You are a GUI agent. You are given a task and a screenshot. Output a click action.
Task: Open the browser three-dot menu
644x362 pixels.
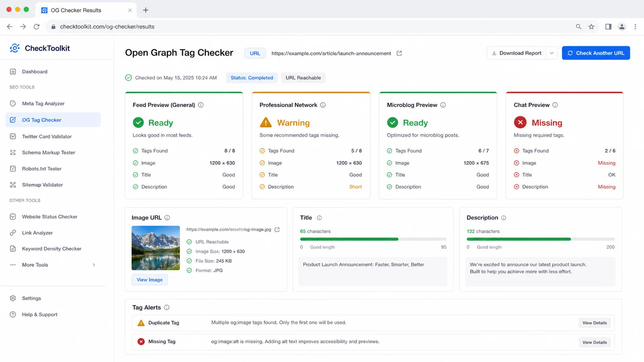[635, 27]
